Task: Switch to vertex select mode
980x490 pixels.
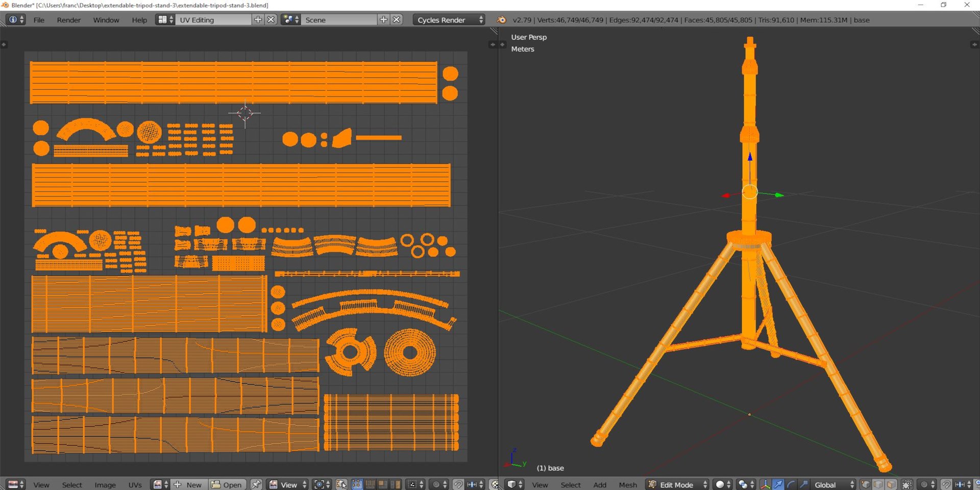Action: pyautogui.click(x=866, y=484)
